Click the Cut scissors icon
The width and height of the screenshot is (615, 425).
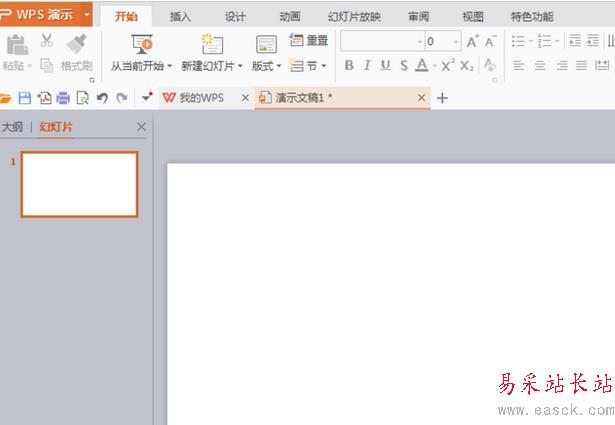click(47, 40)
